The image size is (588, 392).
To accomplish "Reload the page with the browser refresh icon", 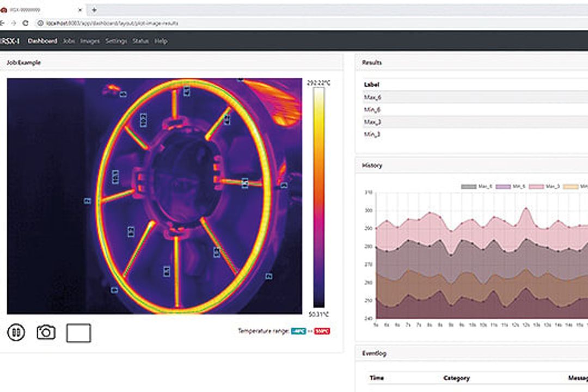I will [x=25, y=23].
